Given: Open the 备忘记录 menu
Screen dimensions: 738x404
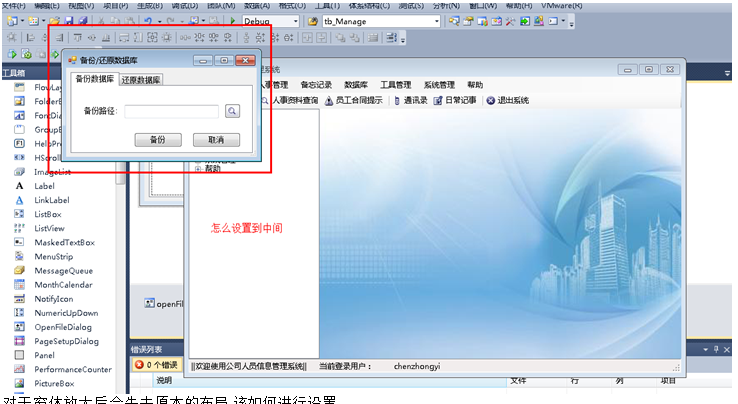Looking at the screenshot, I should tap(316, 85).
